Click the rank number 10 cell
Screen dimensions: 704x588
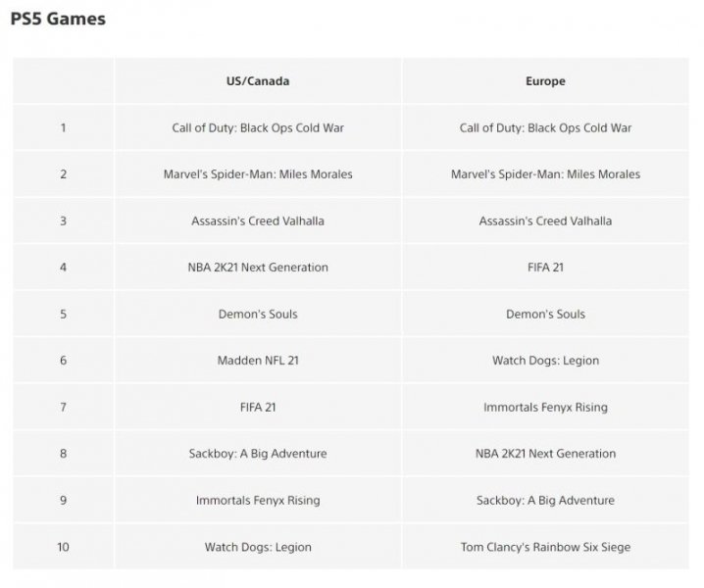[x=64, y=547]
